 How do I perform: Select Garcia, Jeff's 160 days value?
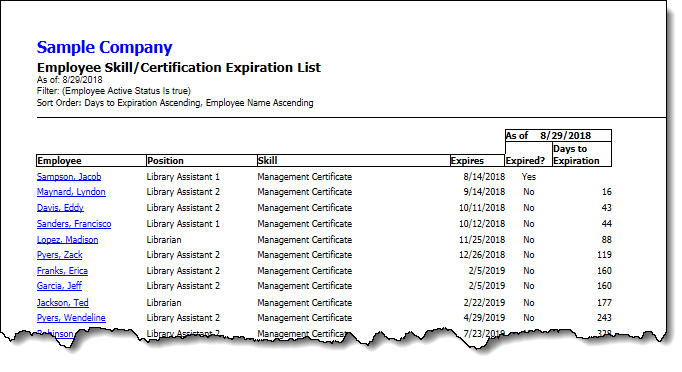604,286
